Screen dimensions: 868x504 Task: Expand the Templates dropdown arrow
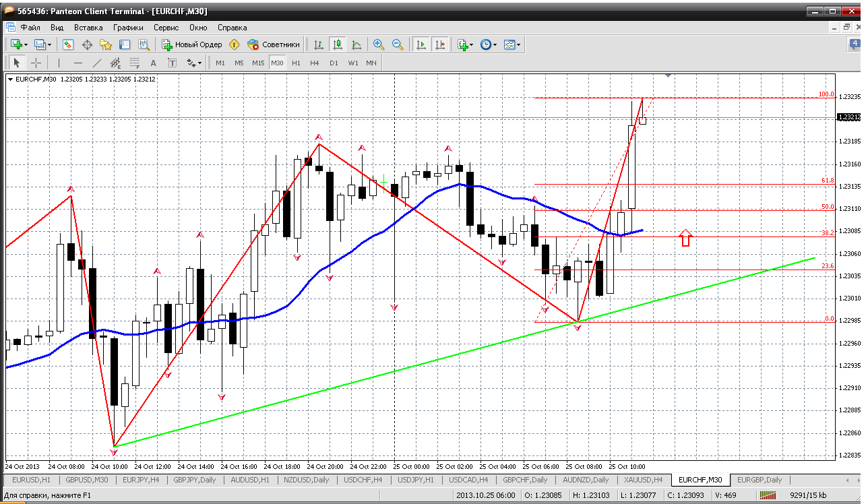(518, 44)
